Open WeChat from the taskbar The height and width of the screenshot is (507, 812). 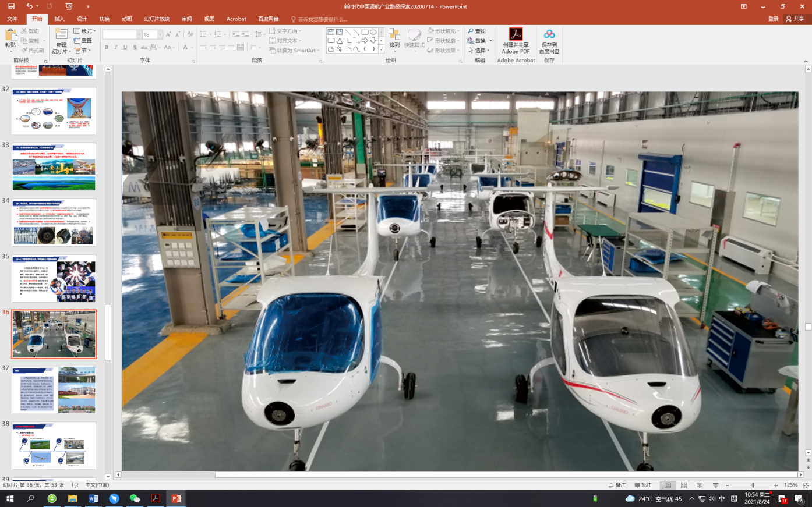(135, 498)
